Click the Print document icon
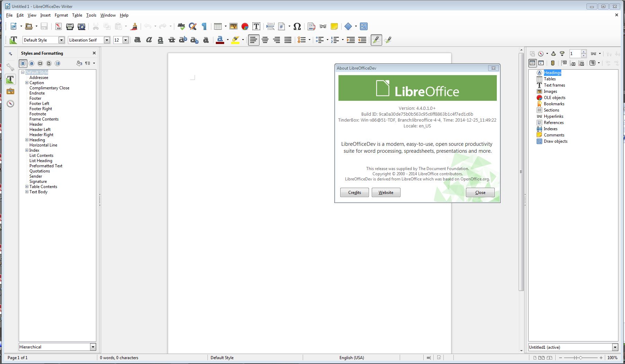625x364 pixels. click(70, 26)
